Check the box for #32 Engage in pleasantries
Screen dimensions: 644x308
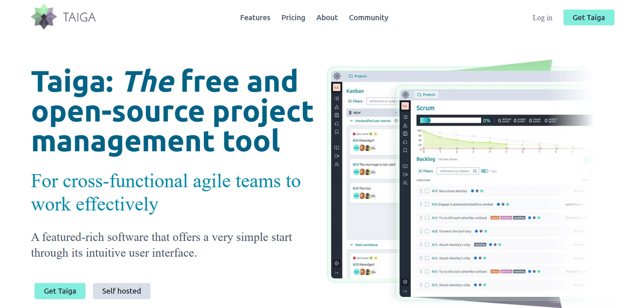(427, 204)
